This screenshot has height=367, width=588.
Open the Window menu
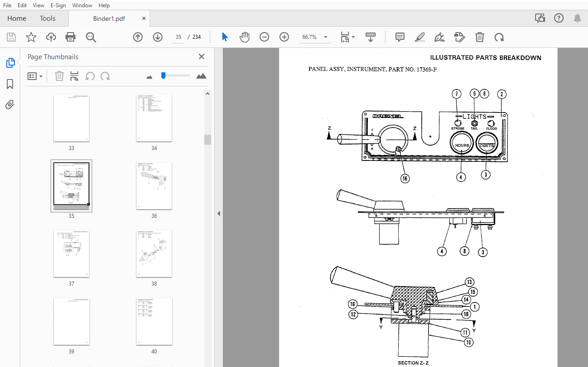click(x=82, y=5)
